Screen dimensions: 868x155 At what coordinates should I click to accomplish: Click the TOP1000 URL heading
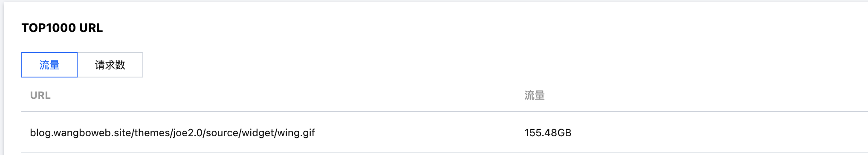62,28
